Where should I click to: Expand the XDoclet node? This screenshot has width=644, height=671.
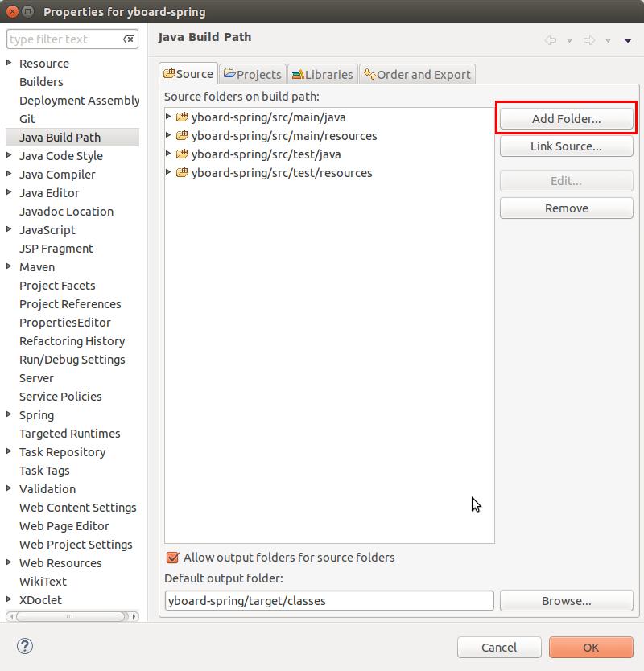click(x=9, y=599)
